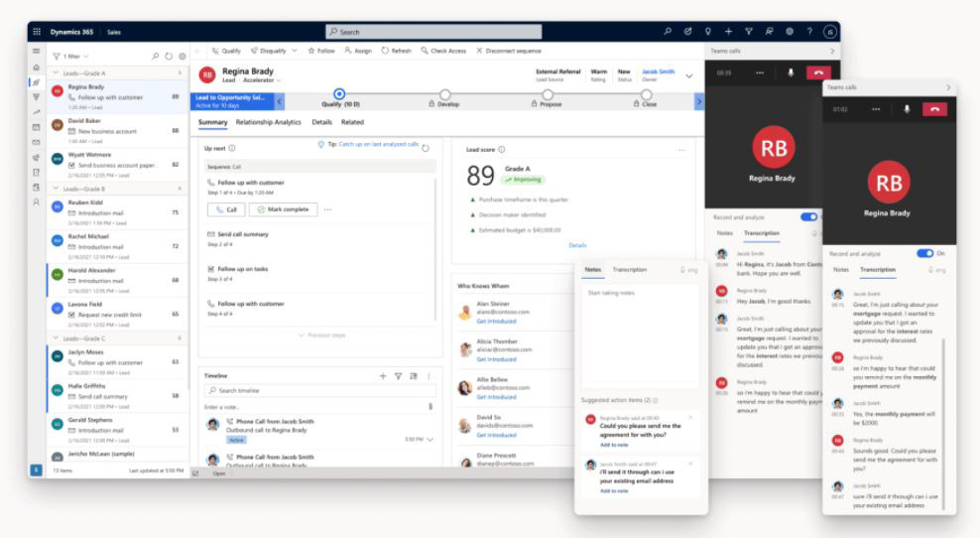
Task: Click Disconnect sequence command
Action: [509, 51]
